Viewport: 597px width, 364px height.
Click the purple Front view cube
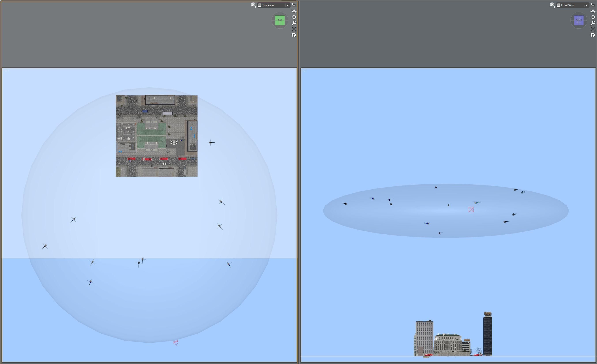coord(579,20)
